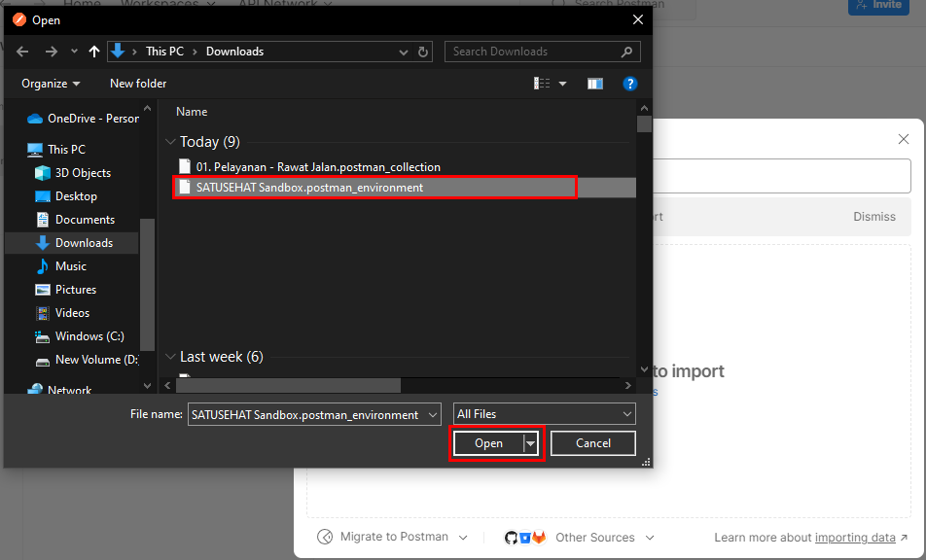The image size is (926, 560).
Task: Go back using the left arrow
Action: tap(22, 52)
